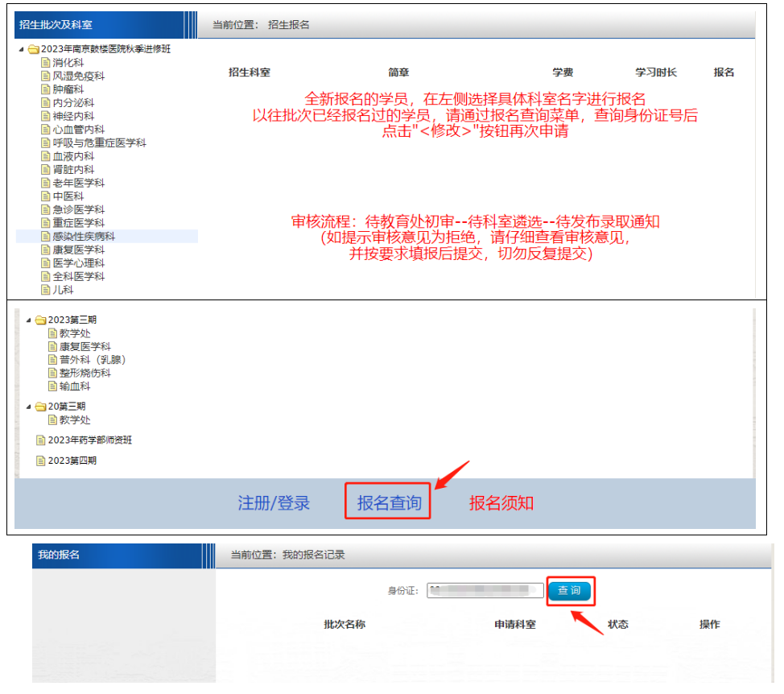Open 重症医学科 entry
Screen dimensions: 784x694
79,223
